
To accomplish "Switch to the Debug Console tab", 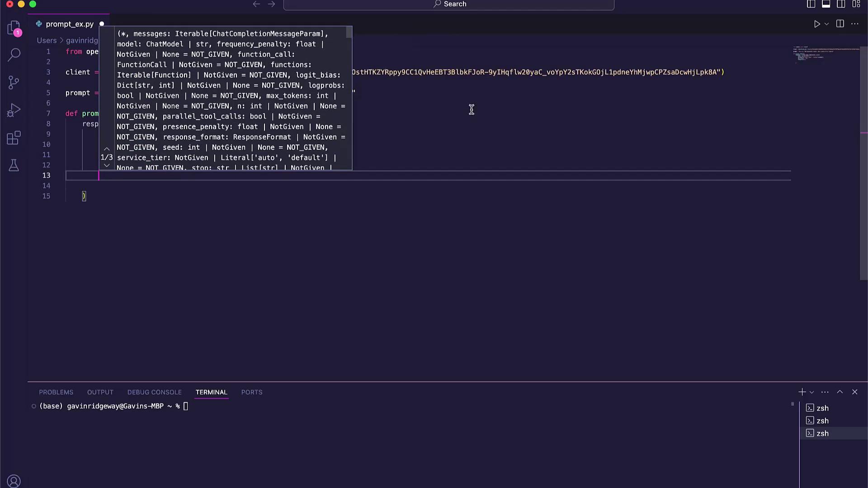I will 154,392.
